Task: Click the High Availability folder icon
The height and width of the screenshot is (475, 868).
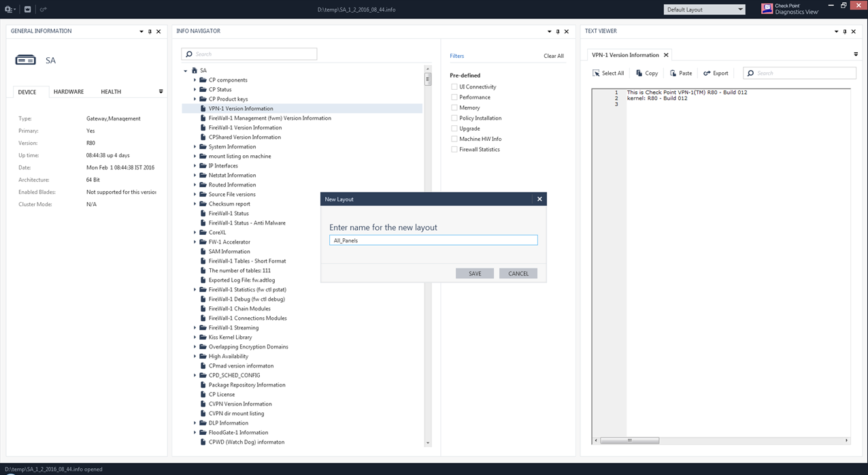Action: (x=203, y=357)
